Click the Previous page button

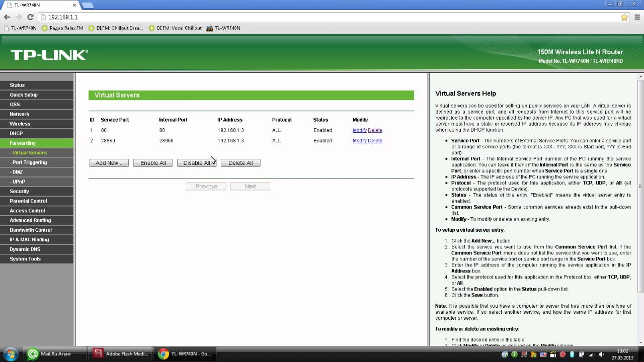pyautogui.click(x=206, y=186)
